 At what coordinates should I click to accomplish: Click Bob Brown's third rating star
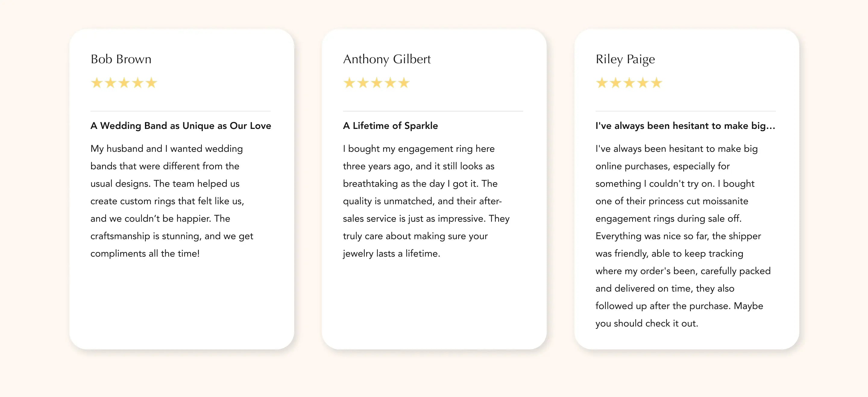click(124, 83)
